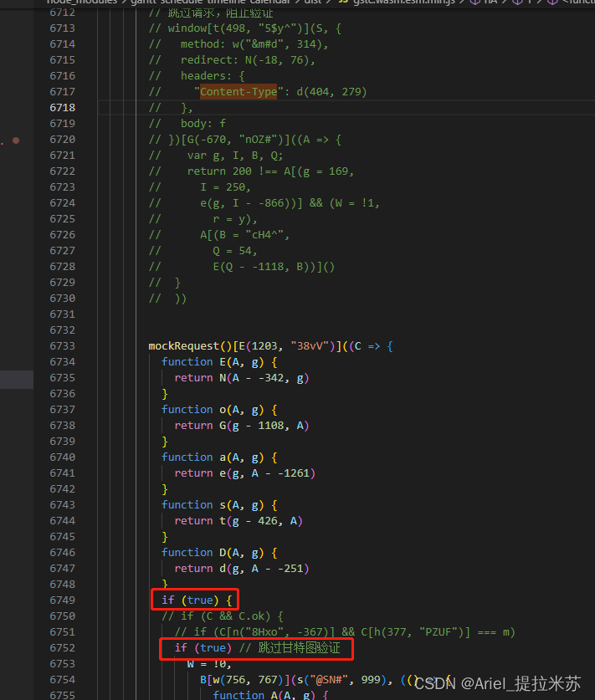Click "return G(g - 1108, A)" statement
Image resolution: width=595 pixels, height=700 pixels.
coord(242,426)
